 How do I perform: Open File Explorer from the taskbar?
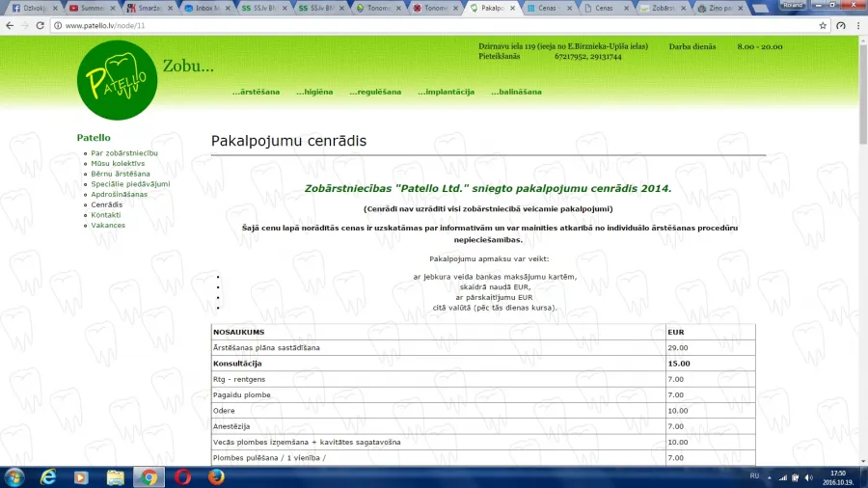[115, 477]
